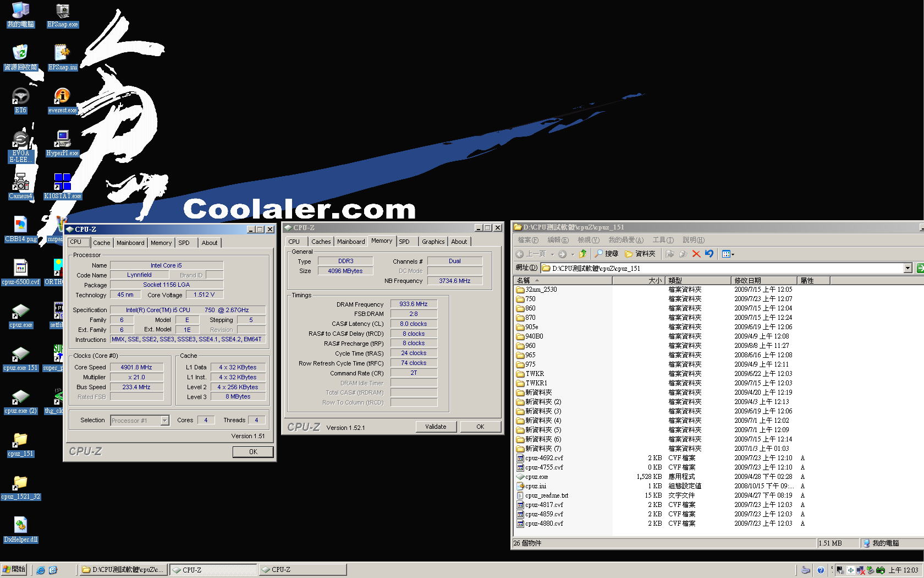Screen dimensions: 924x578
Task: Open the EPSnap.ini desktop icon
Action: [63, 58]
